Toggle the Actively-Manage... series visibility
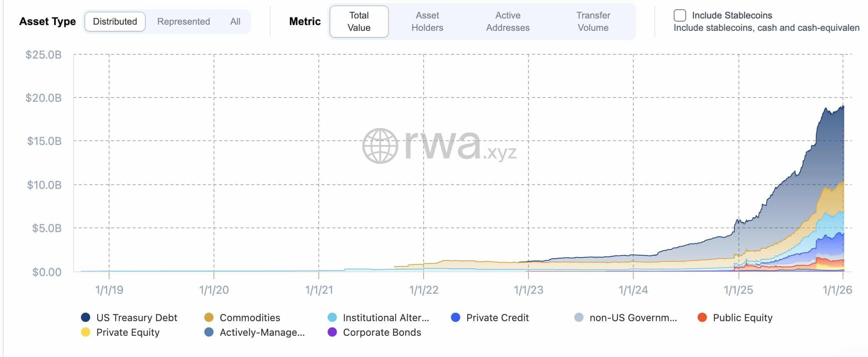 tap(209, 332)
